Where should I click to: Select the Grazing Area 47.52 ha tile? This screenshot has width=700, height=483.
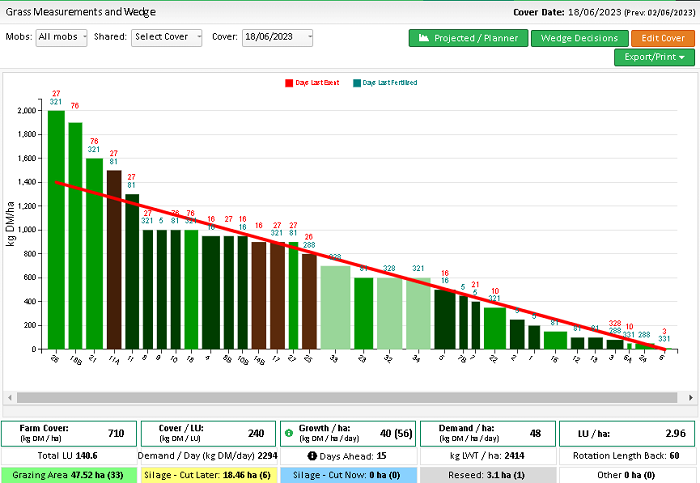69,475
